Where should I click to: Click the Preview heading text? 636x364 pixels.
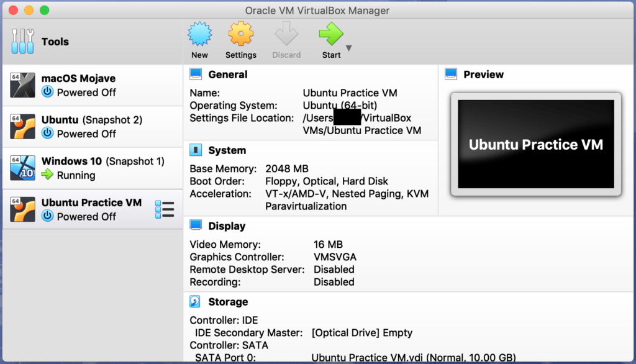(483, 75)
